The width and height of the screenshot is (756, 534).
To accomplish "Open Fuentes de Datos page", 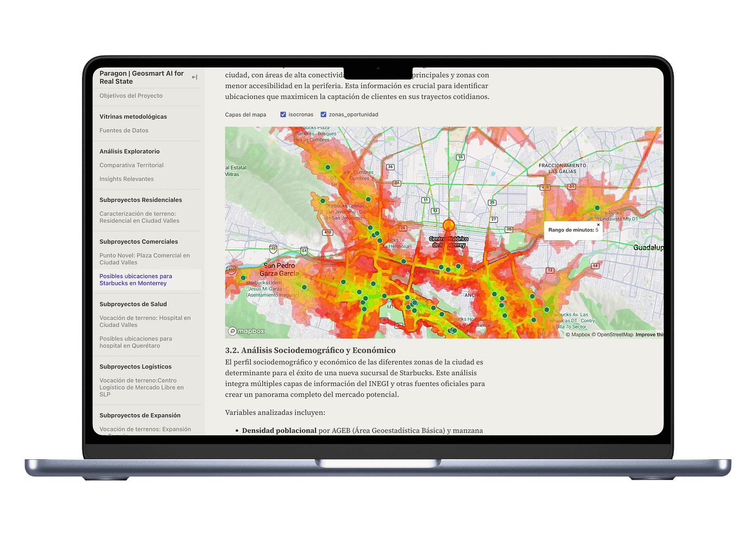I will pyautogui.click(x=124, y=131).
